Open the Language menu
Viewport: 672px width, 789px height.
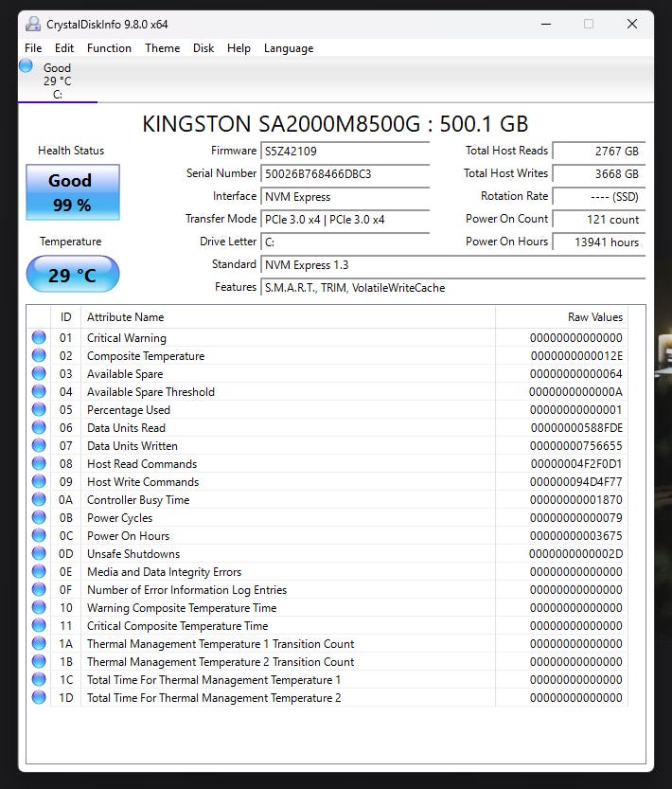click(289, 47)
